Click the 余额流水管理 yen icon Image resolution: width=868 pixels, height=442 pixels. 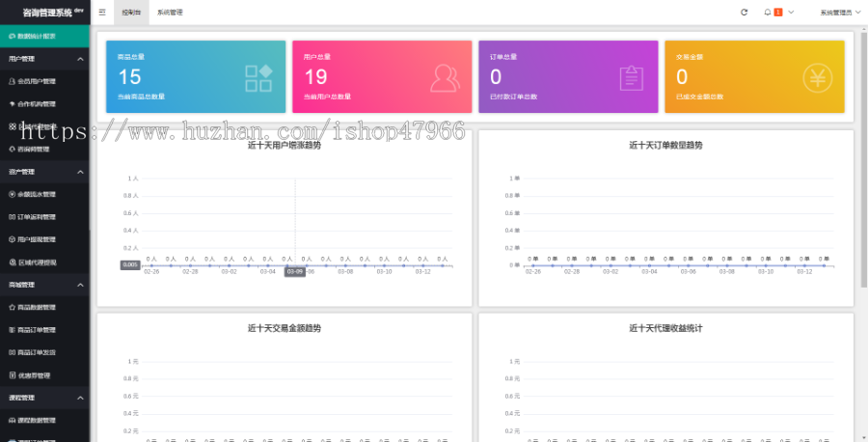pyautogui.click(x=13, y=194)
